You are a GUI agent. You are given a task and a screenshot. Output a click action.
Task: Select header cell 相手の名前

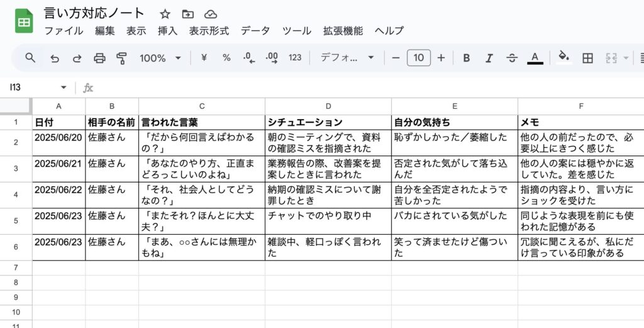tap(112, 123)
